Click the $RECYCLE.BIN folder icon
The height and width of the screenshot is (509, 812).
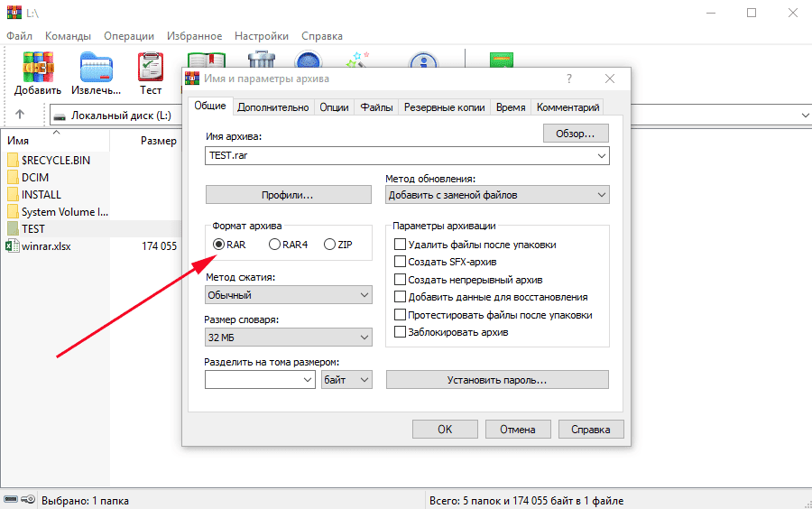click(x=13, y=161)
